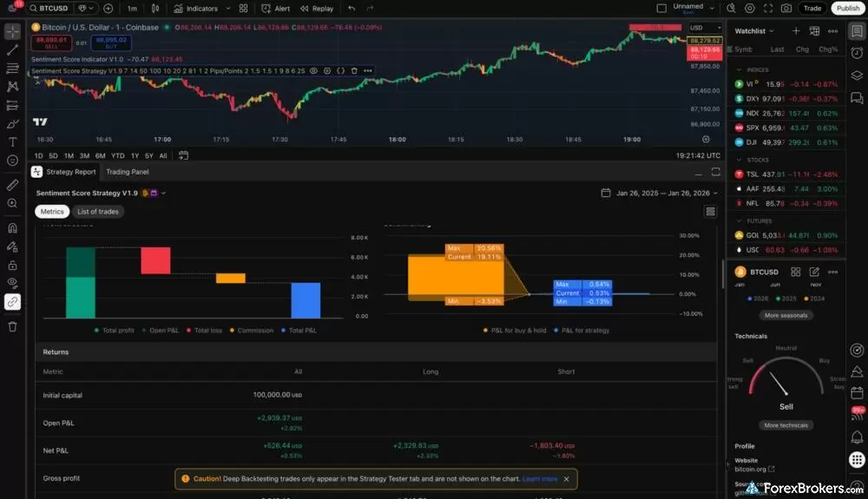868x499 pixels.
Task: Select the trend line drawing tool
Action: coord(12,49)
